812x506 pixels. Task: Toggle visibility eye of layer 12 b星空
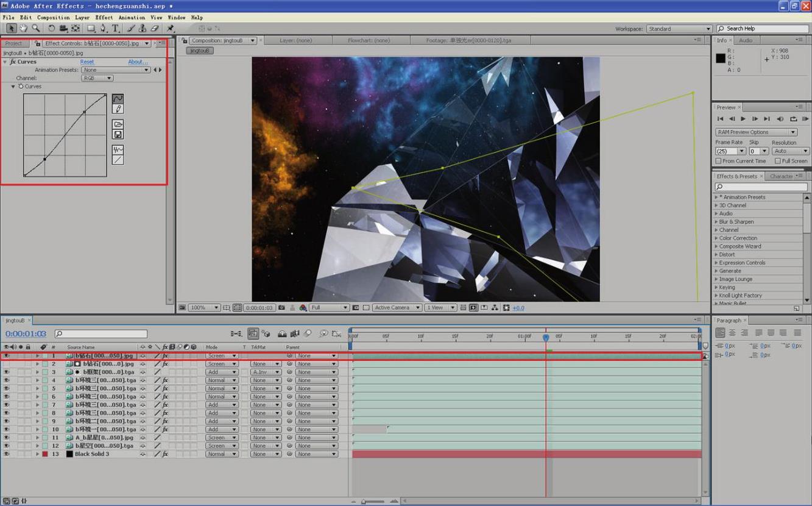[7, 446]
